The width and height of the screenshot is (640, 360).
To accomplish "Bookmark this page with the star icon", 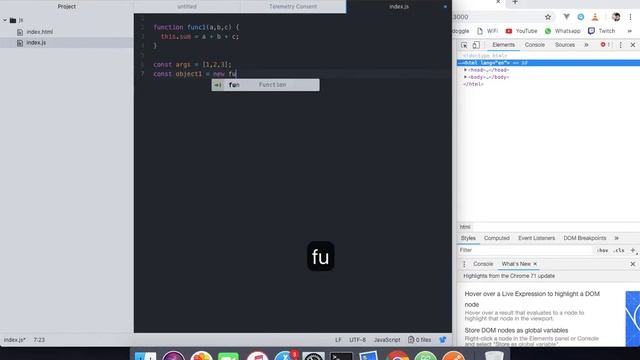I will pos(548,17).
